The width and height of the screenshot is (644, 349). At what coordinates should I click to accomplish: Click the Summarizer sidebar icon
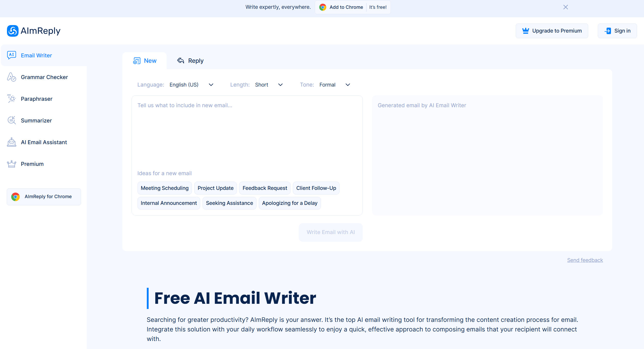[12, 120]
